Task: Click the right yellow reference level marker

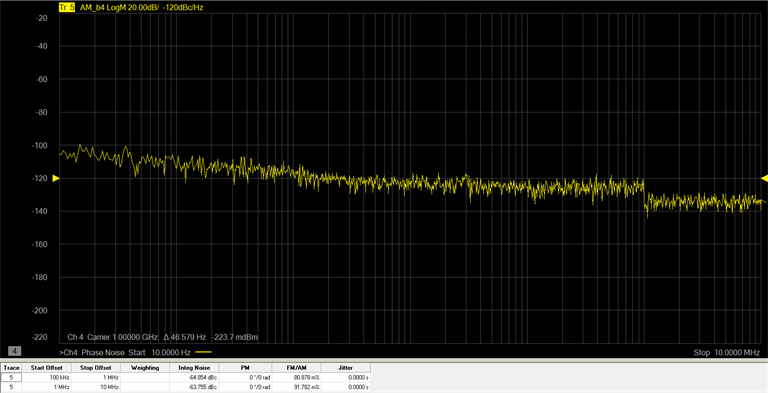Action: pyautogui.click(x=765, y=178)
